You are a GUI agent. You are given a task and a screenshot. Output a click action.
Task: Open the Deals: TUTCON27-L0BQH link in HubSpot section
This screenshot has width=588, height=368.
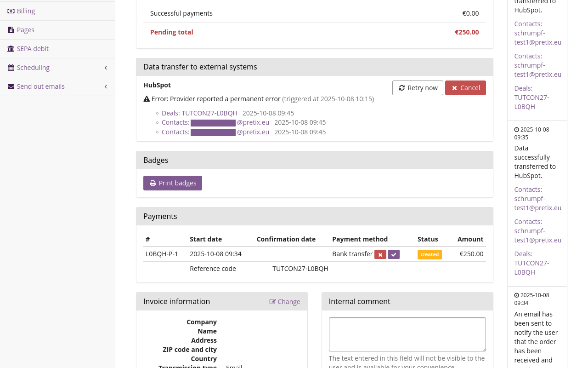[x=199, y=113]
